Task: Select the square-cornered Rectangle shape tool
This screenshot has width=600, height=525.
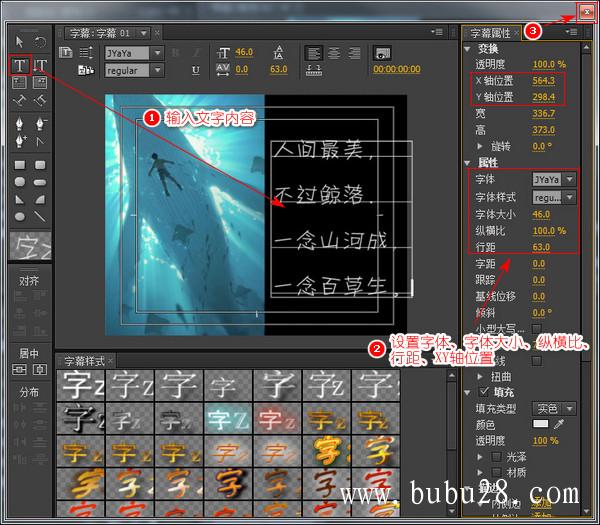Action: pos(20,165)
